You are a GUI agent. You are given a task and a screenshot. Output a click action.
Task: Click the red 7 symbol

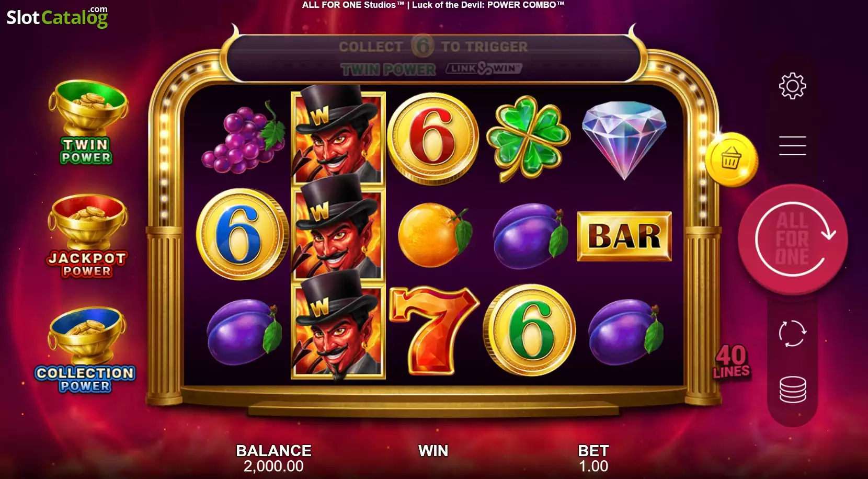(434, 330)
